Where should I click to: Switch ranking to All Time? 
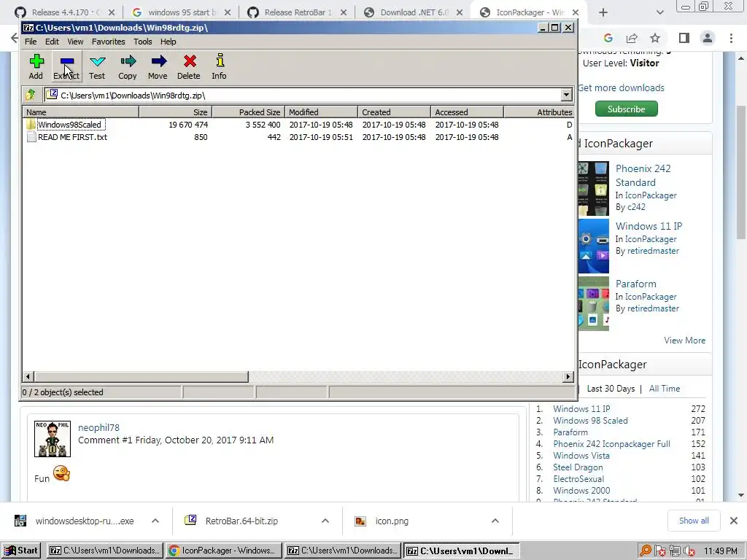pyautogui.click(x=665, y=389)
